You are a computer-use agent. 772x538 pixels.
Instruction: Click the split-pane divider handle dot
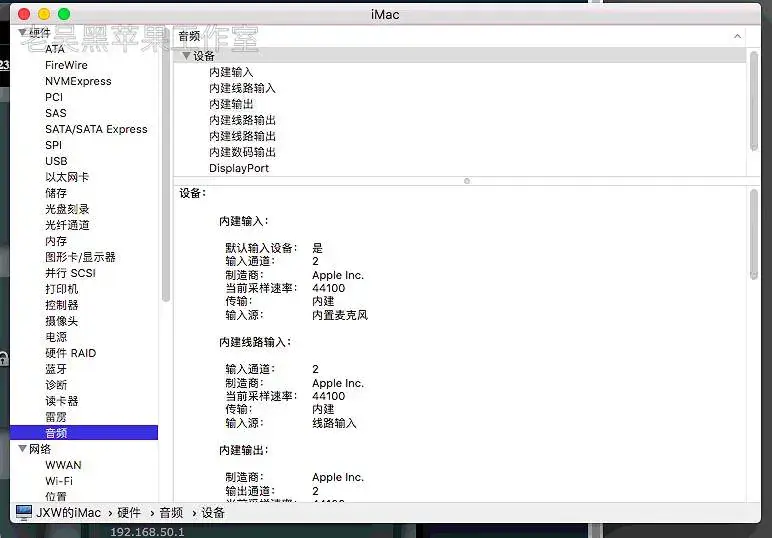pyautogui.click(x=467, y=181)
